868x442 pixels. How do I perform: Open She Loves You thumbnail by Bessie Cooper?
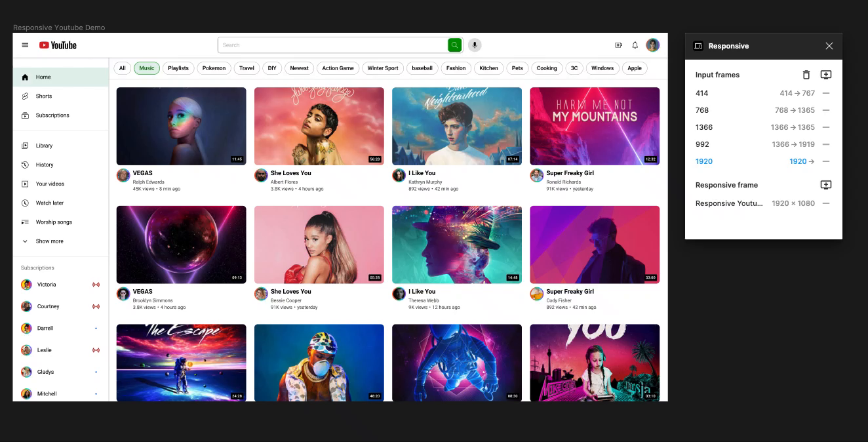pos(319,245)
